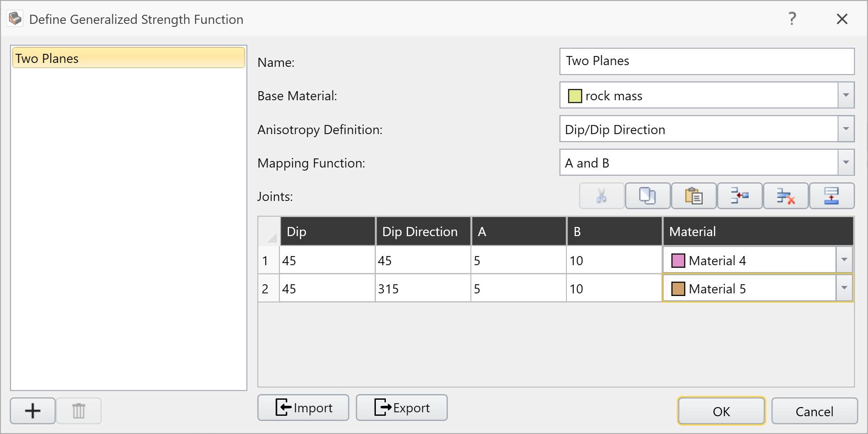Viewport: 868px width, 434px height.
Task: Click the Delete row toolbar icon
Action: coord(786,196)
